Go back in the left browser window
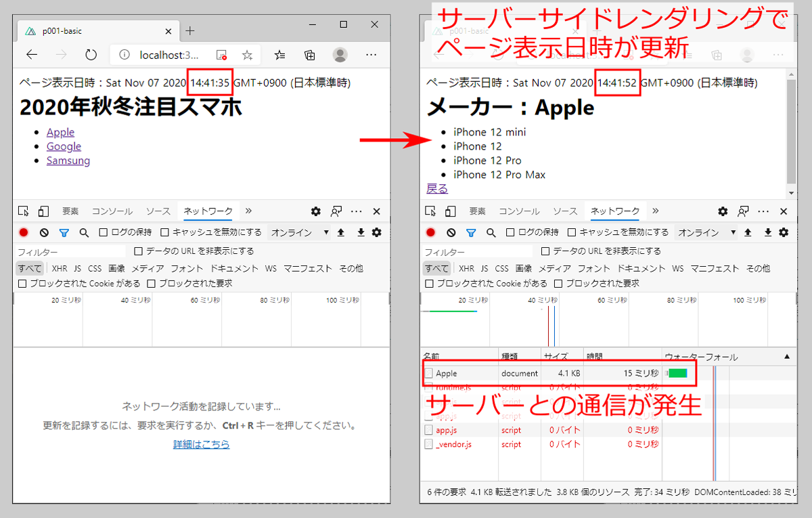Screen dimensions: 812x518 click(32, 55)
